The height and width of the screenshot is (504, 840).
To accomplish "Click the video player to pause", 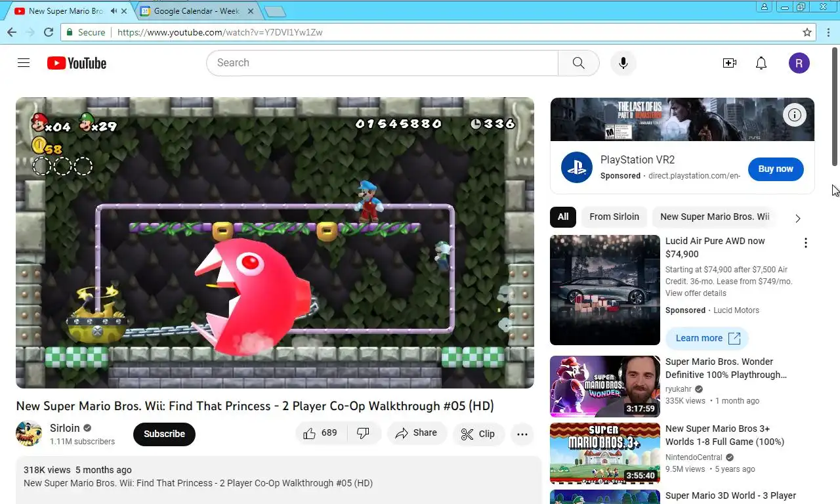I will pyautogui.click(x=275, y=243).
